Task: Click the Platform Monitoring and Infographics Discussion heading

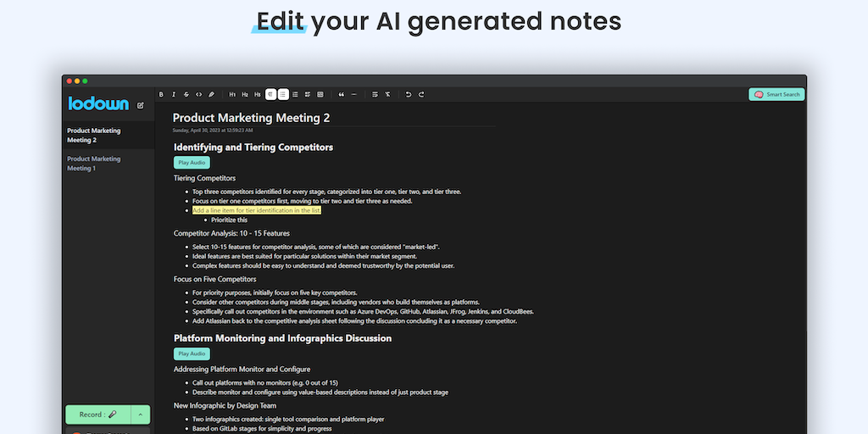Action: (283, 338)
